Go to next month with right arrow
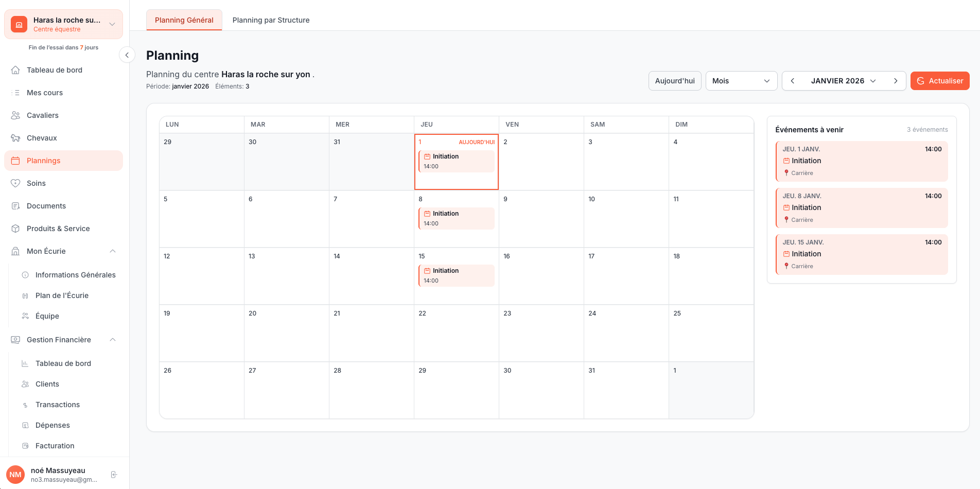Image resolution: width=980 pixels, height=489 pixels. pyautogui.click(x=896, y=81)
